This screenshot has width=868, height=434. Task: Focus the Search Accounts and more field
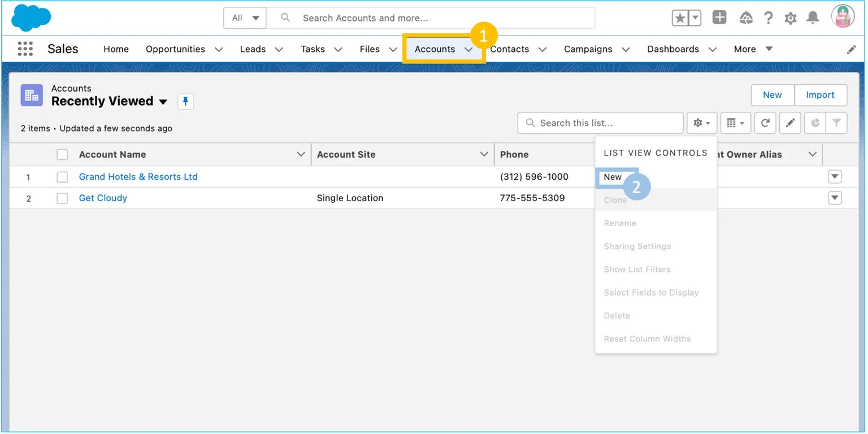[x=431, y=18]
